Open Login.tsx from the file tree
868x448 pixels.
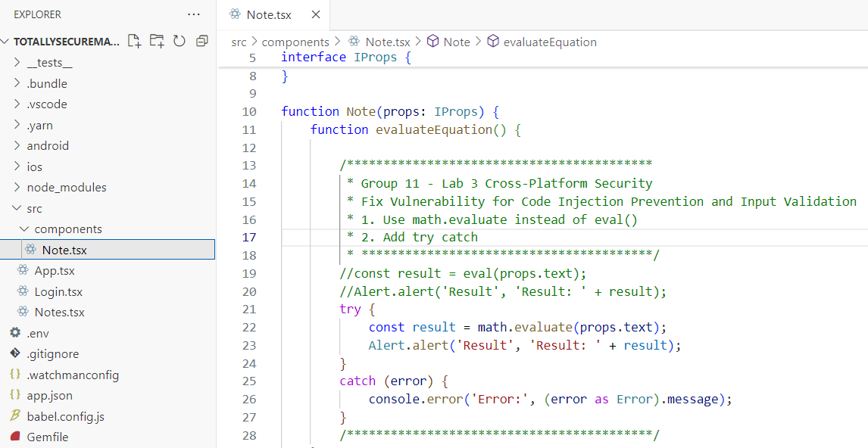(x=58, y=291)
